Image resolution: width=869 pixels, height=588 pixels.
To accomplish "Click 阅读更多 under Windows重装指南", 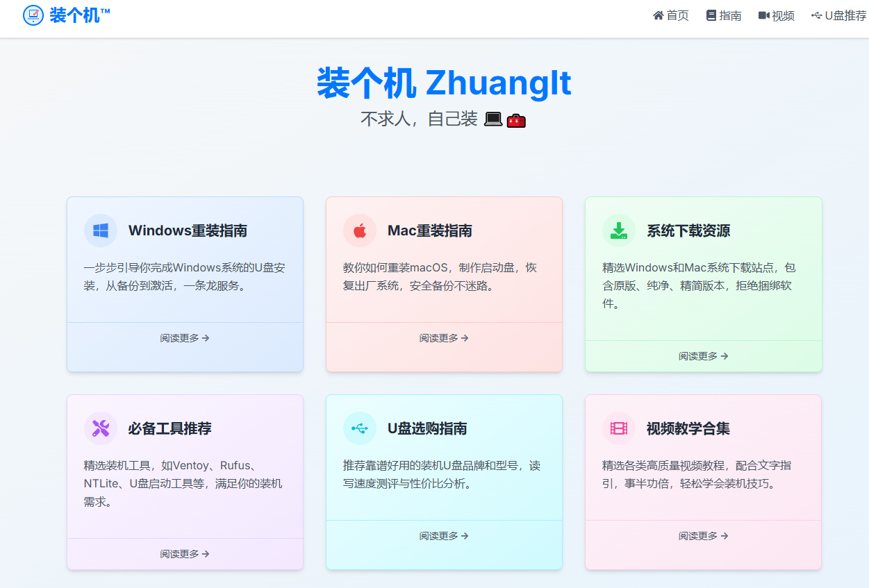I will click(x=185, y=338).
